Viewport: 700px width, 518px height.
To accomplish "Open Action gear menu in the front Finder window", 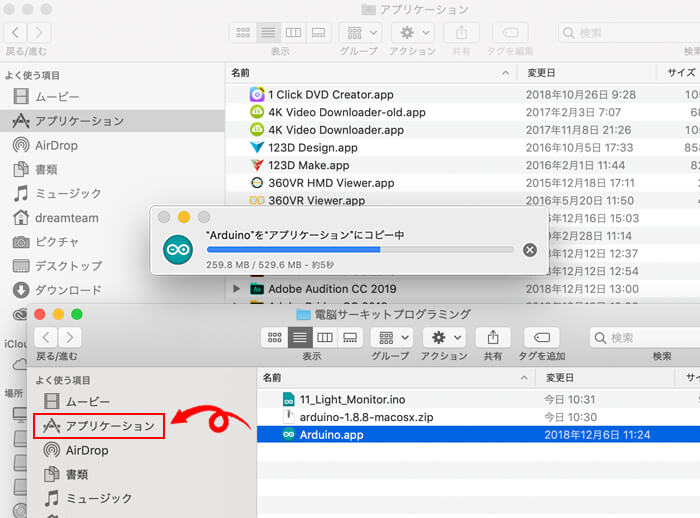I will (446, 337).
